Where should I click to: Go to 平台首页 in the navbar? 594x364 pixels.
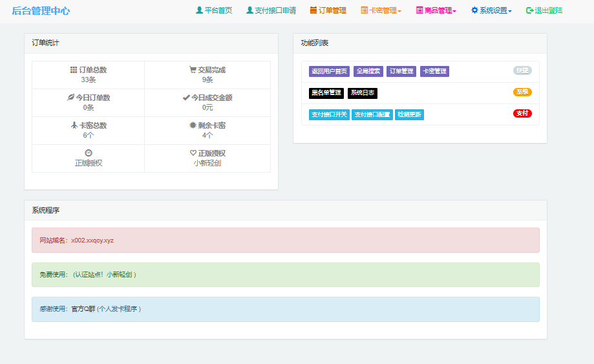214,11
